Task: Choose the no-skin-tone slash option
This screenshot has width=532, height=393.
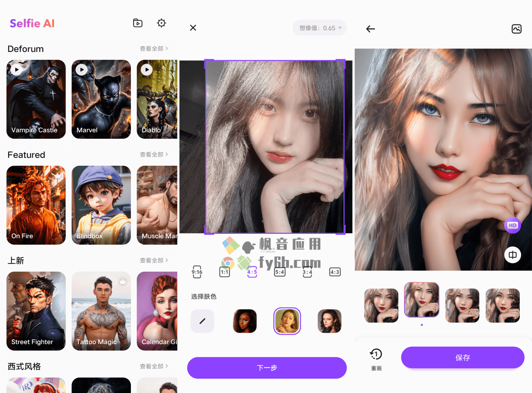Action: coord(203,321)
